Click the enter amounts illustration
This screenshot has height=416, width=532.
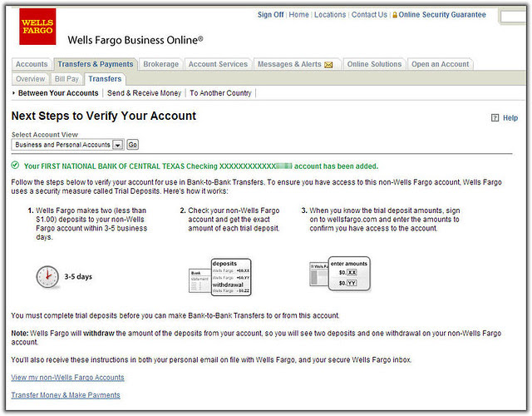(x=340, y=274)
